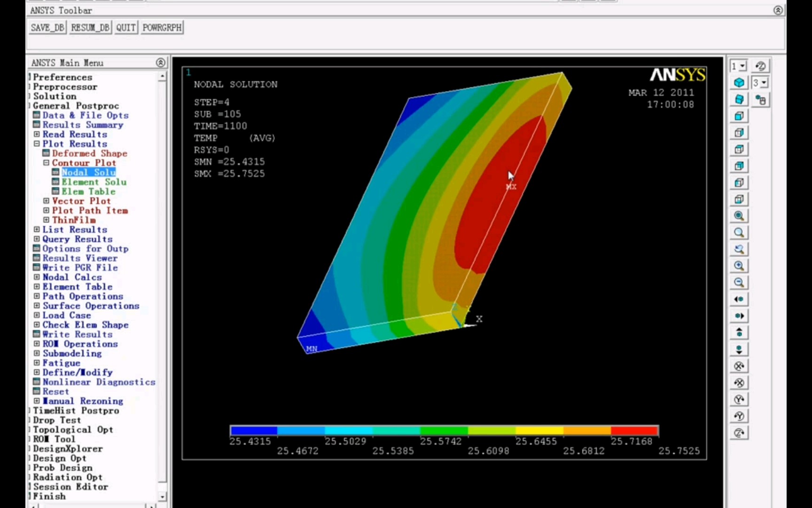Click the Rotate about Z axis icon
Image resolution: width=812 pixels, height=508 pixels.
[739, 433]
